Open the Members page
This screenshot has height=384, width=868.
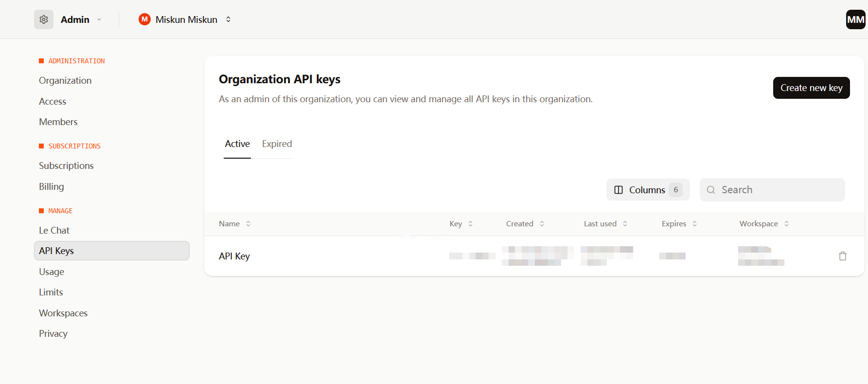point(58,122)
